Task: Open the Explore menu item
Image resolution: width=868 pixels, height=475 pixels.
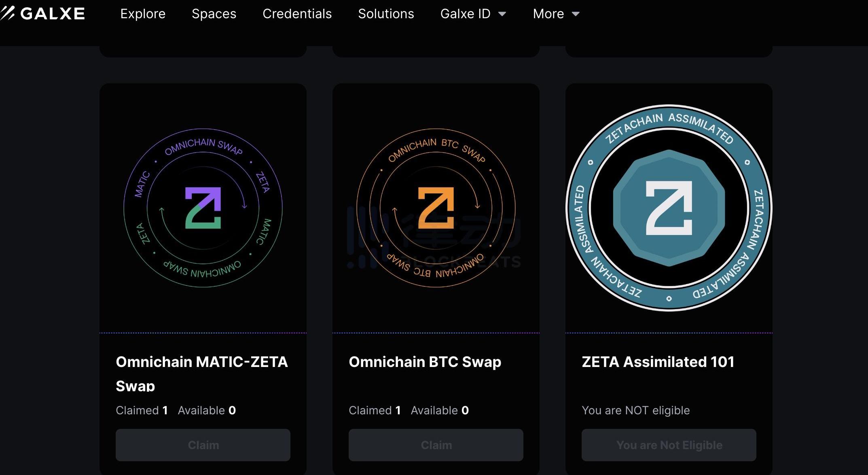Action: [x=143, y=14]
